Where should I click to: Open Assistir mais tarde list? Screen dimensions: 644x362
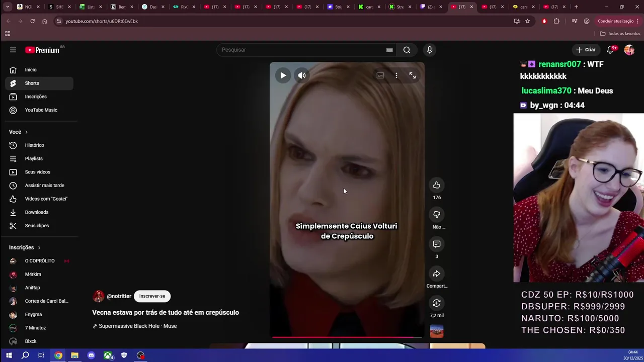(x=39, y=186)
